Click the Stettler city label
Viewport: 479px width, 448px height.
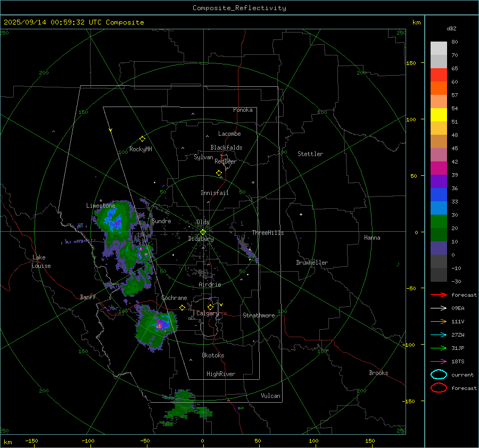click(x=310, y=154)
